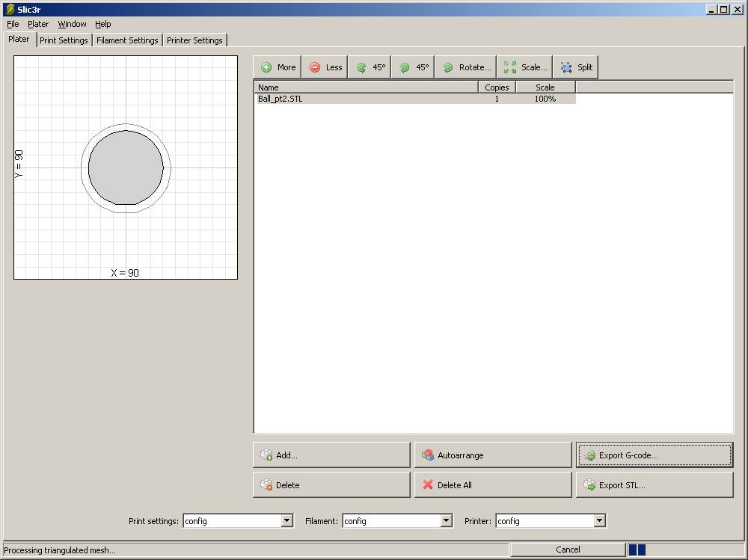Expand the Printer preset dropdown
748x560 pixels.
coord(600,521)
